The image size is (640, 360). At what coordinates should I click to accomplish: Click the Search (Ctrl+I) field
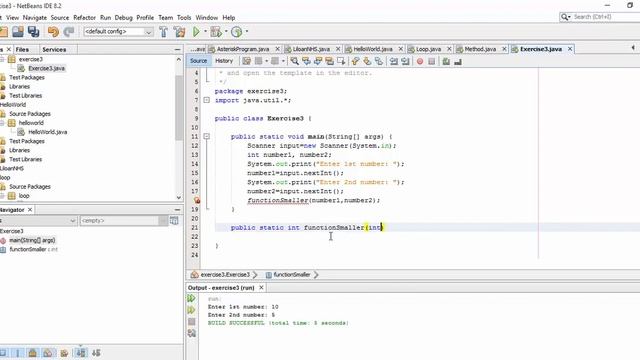(x=600, y=17)
